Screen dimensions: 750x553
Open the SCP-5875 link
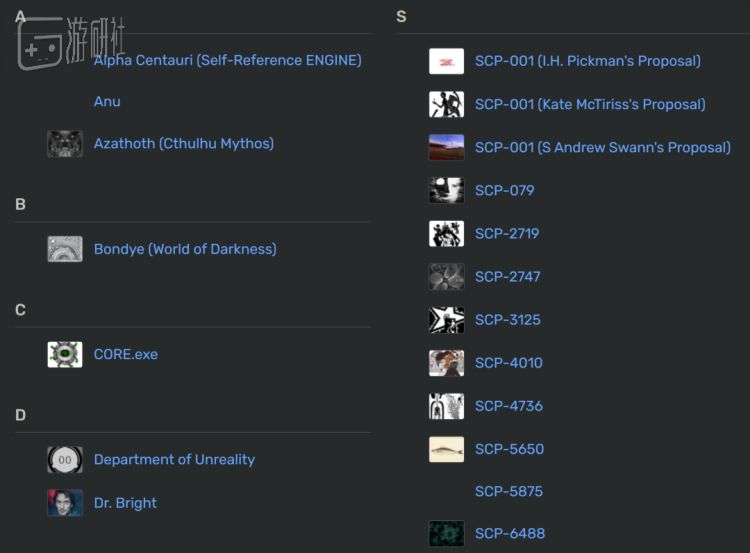coord(509,491)
